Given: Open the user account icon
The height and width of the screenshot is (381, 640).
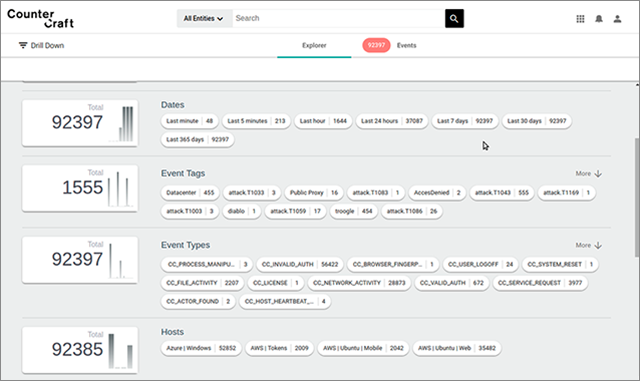Looking at the screenshot, I should coord(617,19).
